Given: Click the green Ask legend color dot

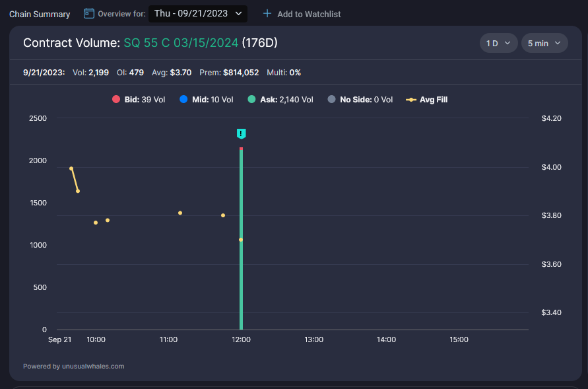Looking at the screenshot, I should coord(251,99).
